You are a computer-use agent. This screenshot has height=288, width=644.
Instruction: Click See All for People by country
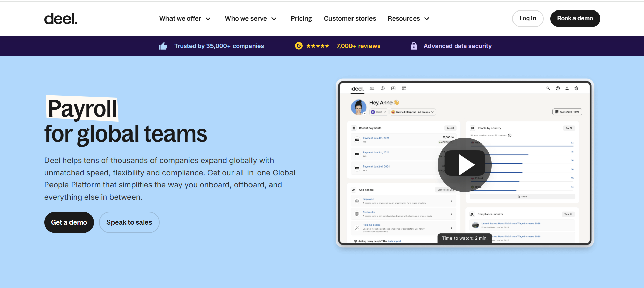click(x=569, y=128)
